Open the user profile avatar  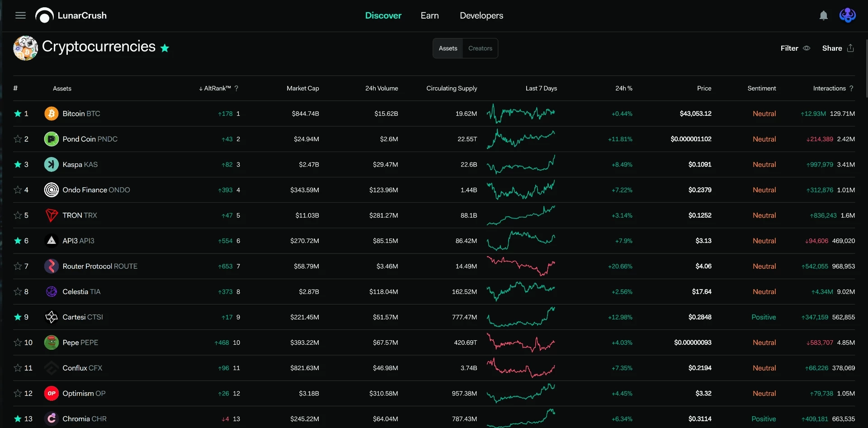click(x=847, y=15)
